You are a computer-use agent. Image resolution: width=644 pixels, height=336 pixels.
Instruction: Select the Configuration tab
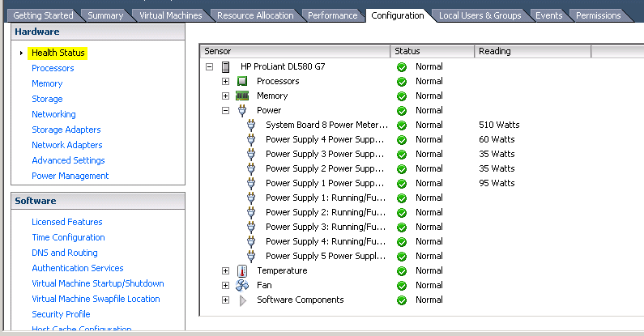397,15
